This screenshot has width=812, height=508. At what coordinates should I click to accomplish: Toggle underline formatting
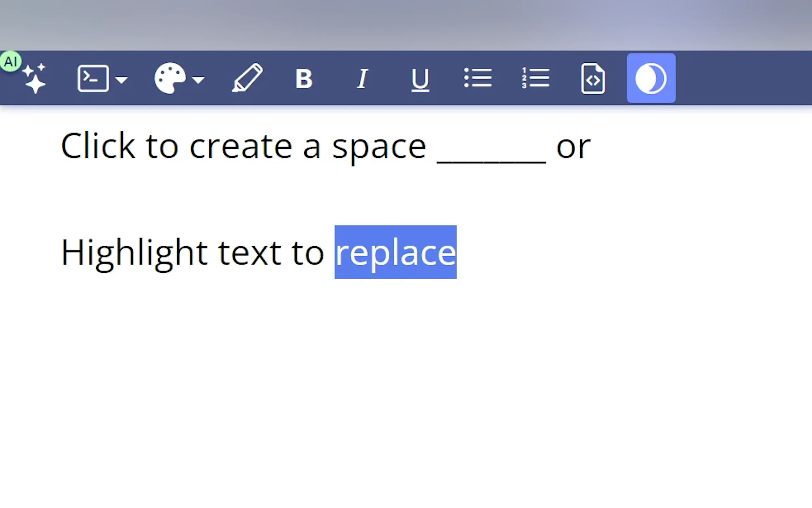coord(420,79)
